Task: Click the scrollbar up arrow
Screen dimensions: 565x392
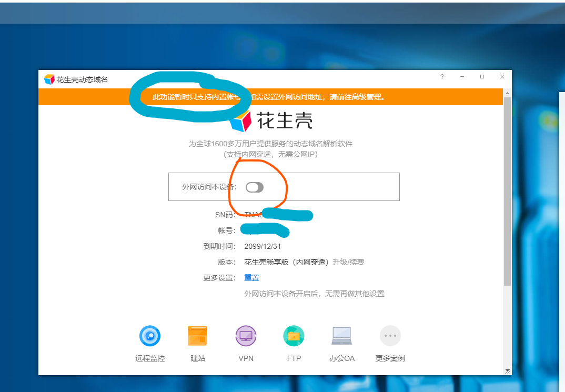Action: point(506,92)
